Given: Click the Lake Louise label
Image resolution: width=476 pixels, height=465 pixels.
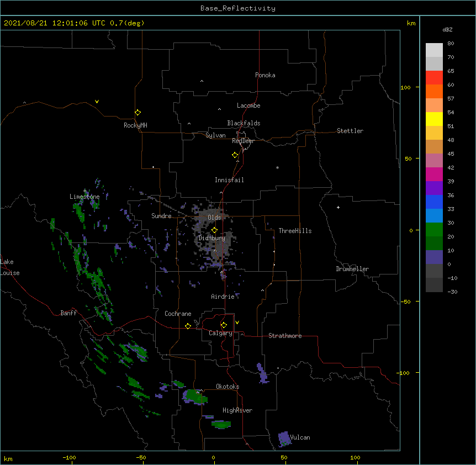Looking at the screenshot, I should pos(10,267).
